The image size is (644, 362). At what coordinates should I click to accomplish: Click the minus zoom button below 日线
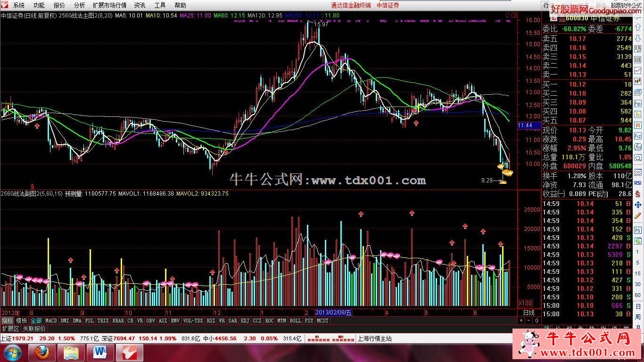(x=528, y=321)
